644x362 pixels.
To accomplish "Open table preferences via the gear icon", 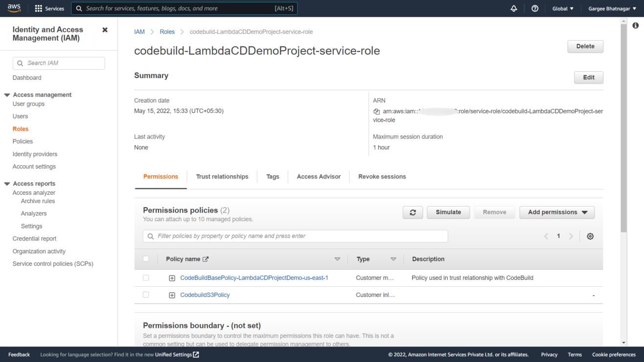I will pos(590,236).
